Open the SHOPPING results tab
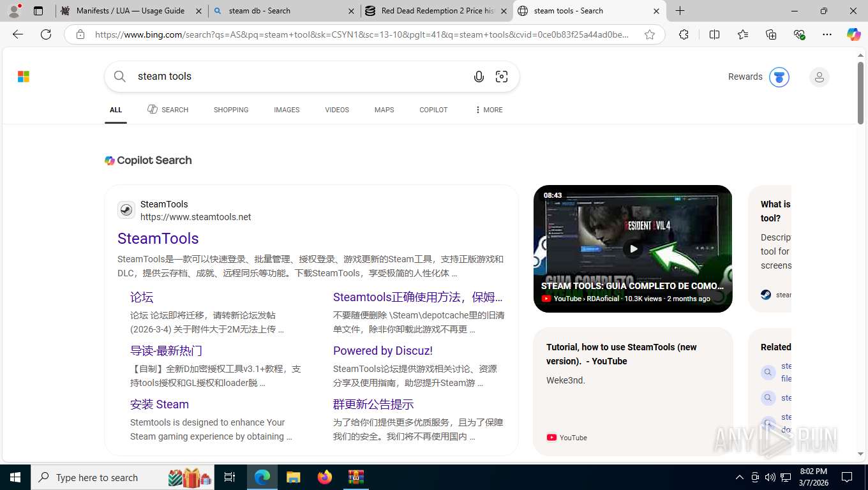 (231, 110)
